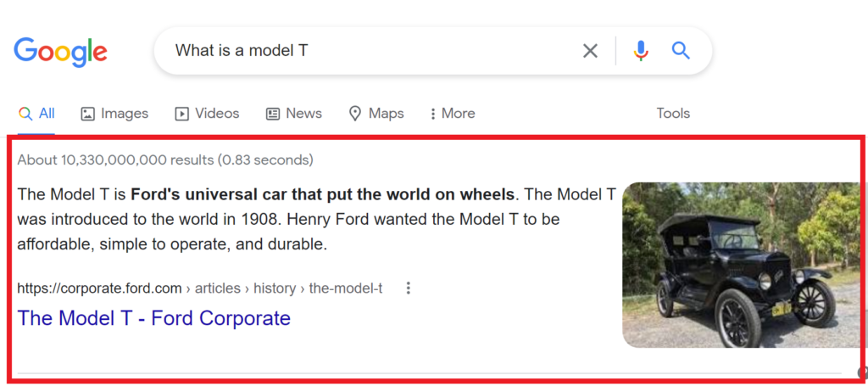Viewport: 868px width, 392px height.
Task: Click the Google logo
Action: tap(60, 52)
